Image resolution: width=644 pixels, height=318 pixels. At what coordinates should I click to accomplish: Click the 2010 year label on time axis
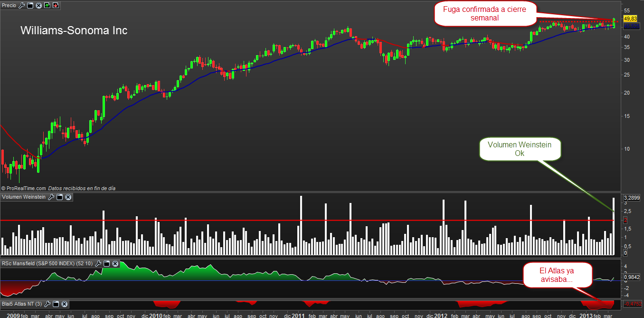coord(156,315)
